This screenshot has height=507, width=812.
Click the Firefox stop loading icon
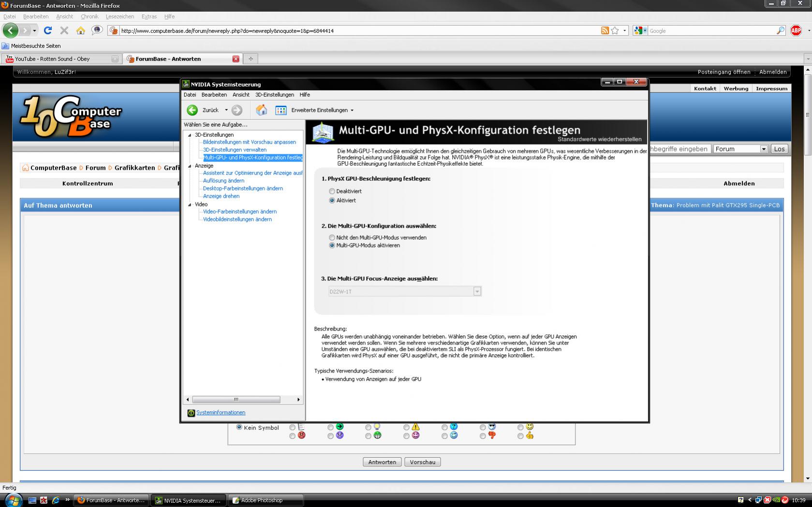[64, 30]
